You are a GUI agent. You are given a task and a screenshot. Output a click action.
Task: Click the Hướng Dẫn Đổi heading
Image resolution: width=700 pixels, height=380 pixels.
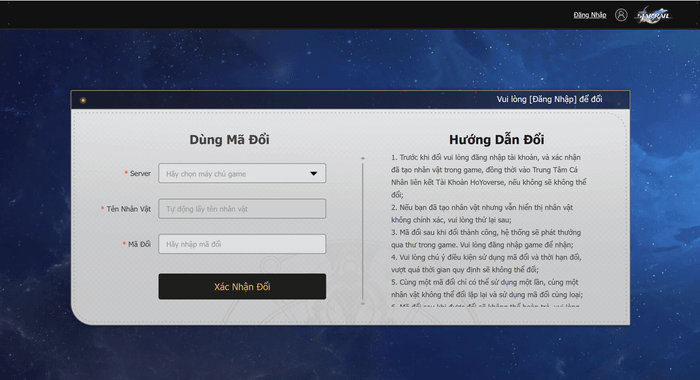click(496, 140)
